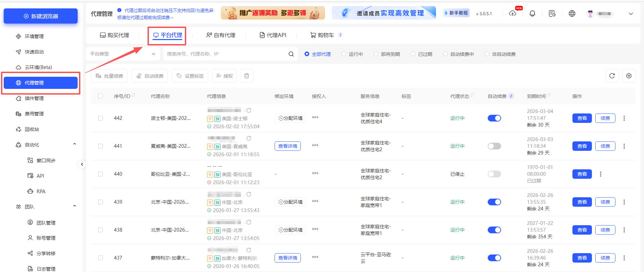The height and width of the screenshot is (272, 644).
Task: Select the table header select-all checkbox
Action: 100,96
